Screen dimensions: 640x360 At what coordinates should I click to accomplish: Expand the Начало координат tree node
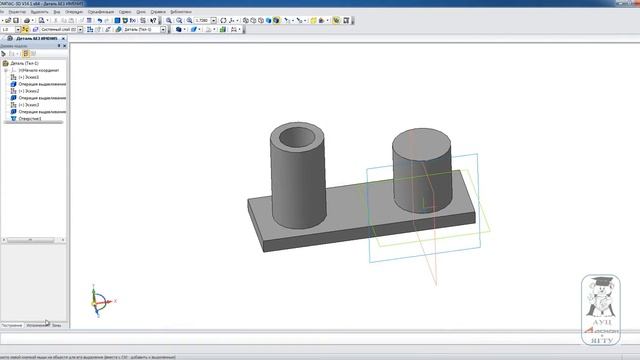(x=6, y=70)
